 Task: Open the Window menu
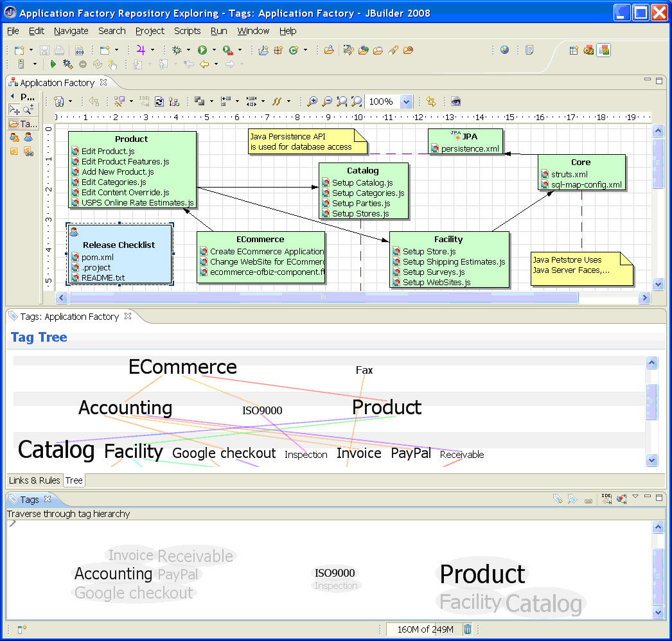(x=253, y=31)
